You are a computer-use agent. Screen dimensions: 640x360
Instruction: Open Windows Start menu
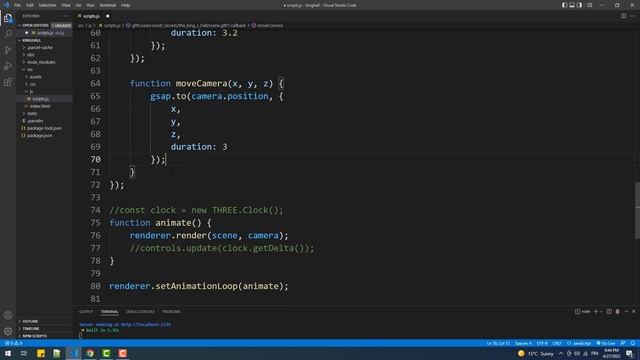tap(8, 353)
